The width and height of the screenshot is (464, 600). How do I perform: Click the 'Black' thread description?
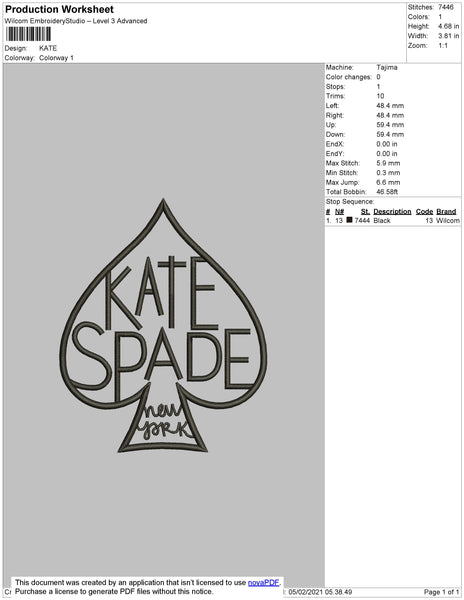pyautogui.click(x=382, y=220)
